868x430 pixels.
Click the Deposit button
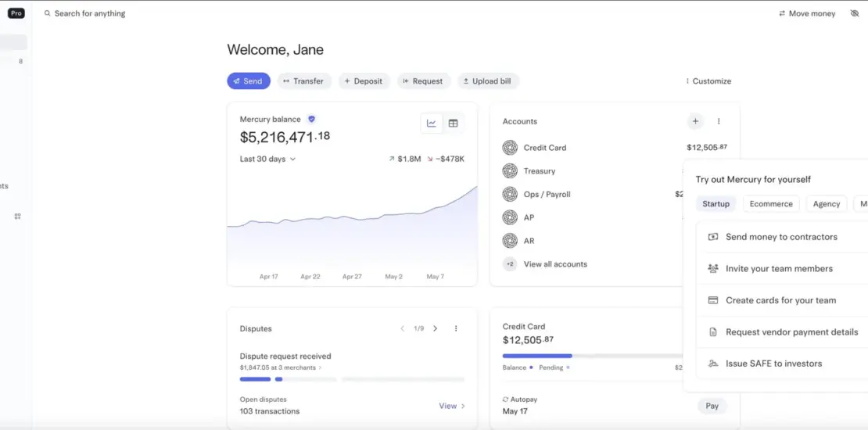click(364, 81)
